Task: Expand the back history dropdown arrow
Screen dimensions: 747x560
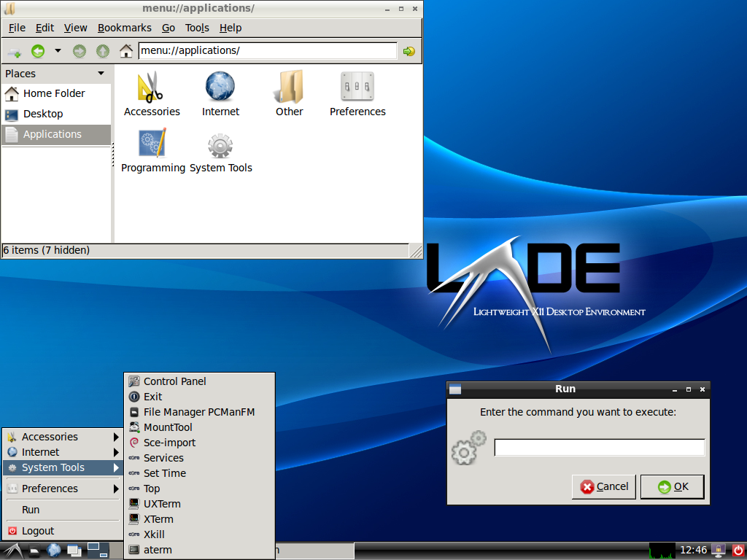Action: pos(58,51)
